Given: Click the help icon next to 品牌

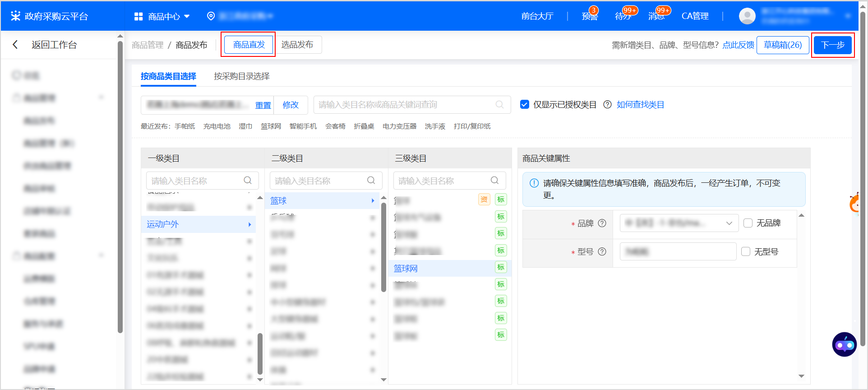Looking at the screenshot, I should click(602, 223).
